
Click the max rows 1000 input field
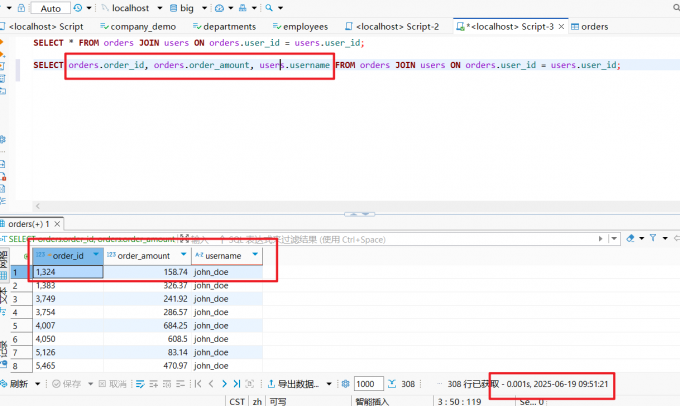click(x=369, y=384)
